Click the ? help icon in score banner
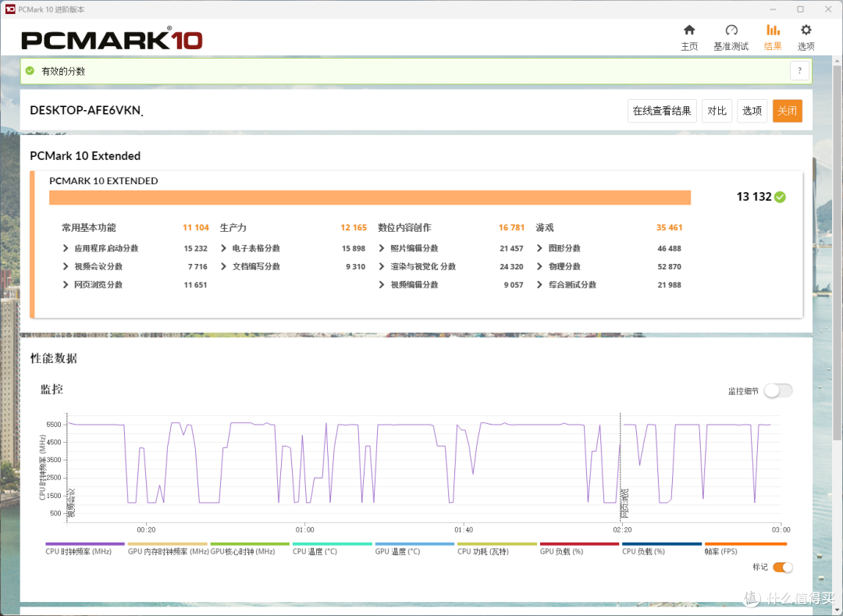The width and height of the screenshot is (843, 616). pyautogui.click(x=799, y=70)
